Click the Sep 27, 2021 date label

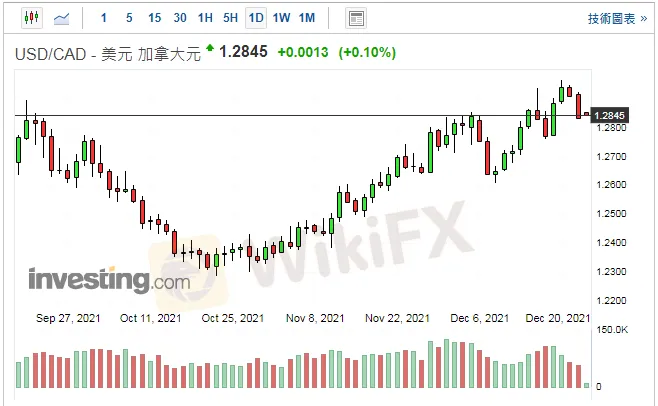point(68,318)
